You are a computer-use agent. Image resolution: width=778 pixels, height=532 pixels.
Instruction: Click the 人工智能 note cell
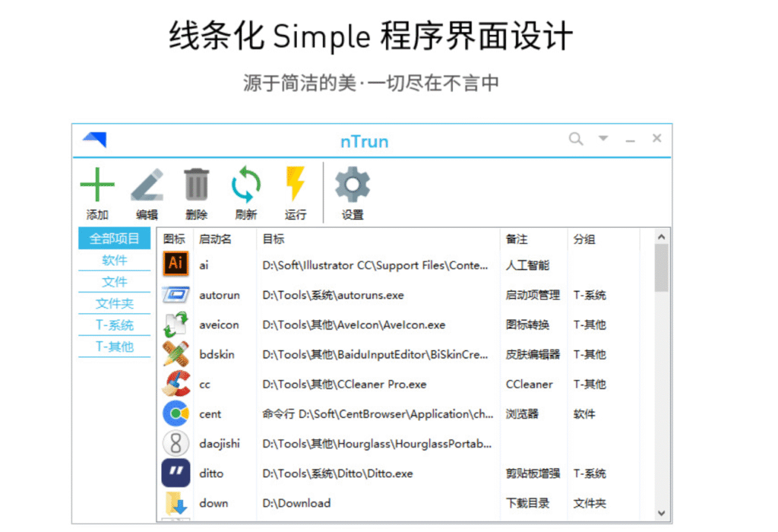click(527, 265)
